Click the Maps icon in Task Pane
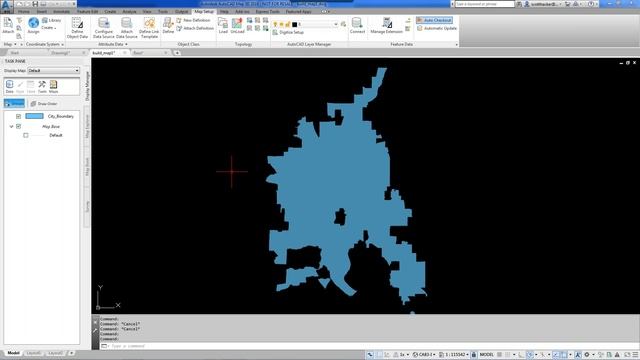Screen dimensions: 640x360 (53, 87)
